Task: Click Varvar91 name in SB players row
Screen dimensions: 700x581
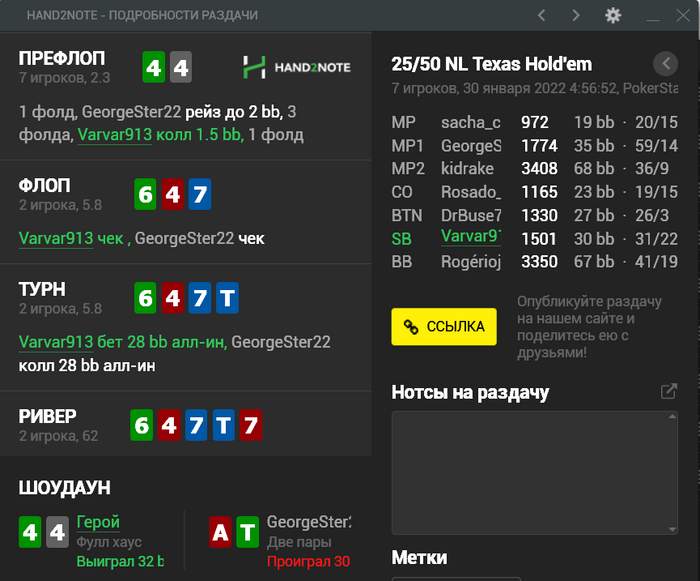Action: [471, 236]
